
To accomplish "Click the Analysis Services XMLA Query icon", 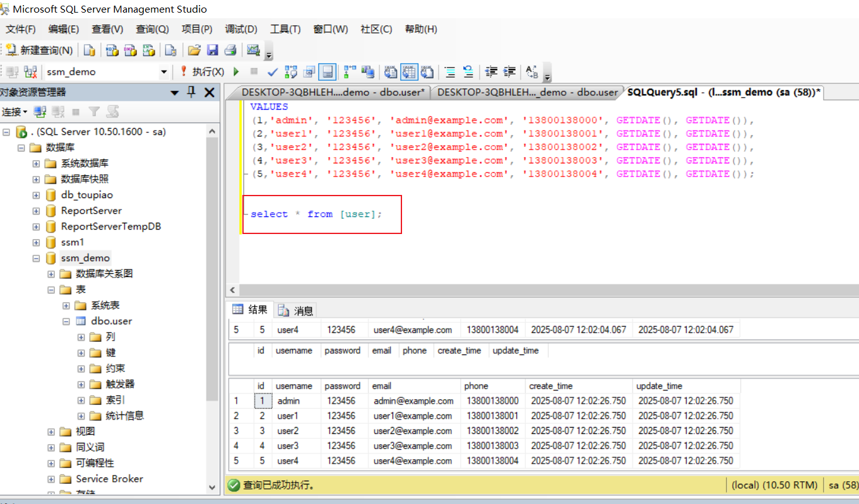I will 148,50.
